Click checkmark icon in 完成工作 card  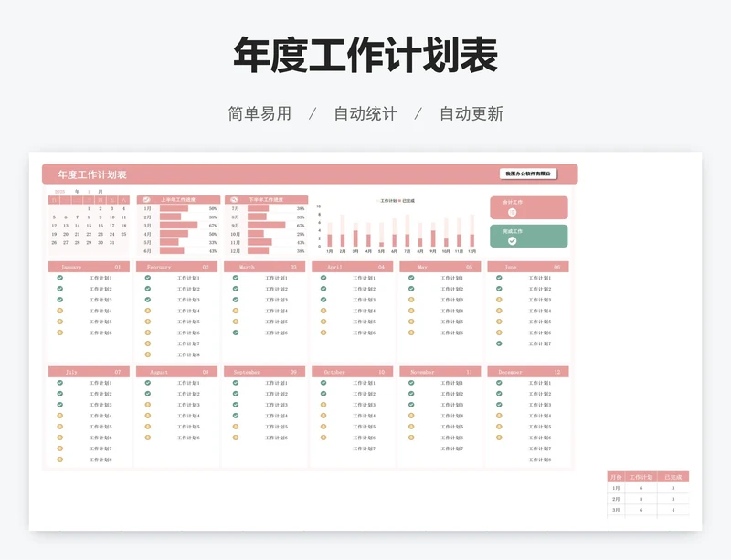click(x=512, y=240)
